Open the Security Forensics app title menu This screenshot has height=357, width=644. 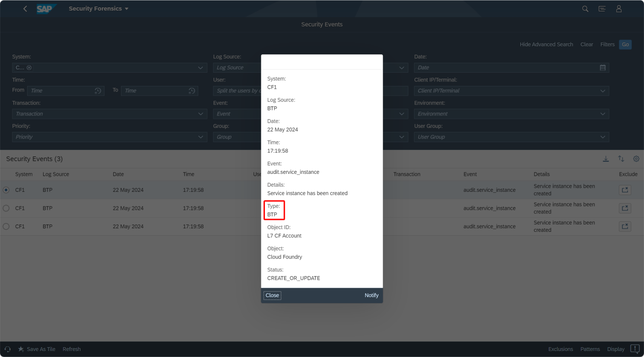pos(98,8)
